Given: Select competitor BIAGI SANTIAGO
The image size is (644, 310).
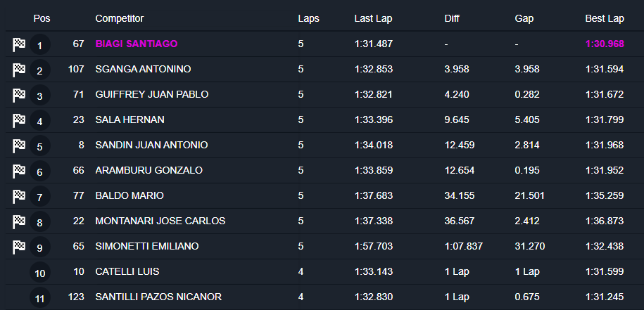Looking at the screenshot, I should (137, 44).
